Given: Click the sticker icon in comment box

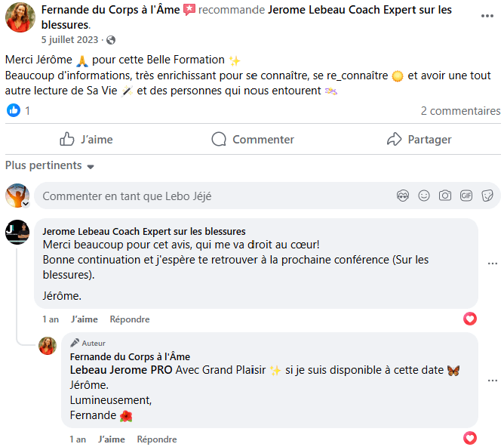Looking at the screenshot, I should point(487,196).
